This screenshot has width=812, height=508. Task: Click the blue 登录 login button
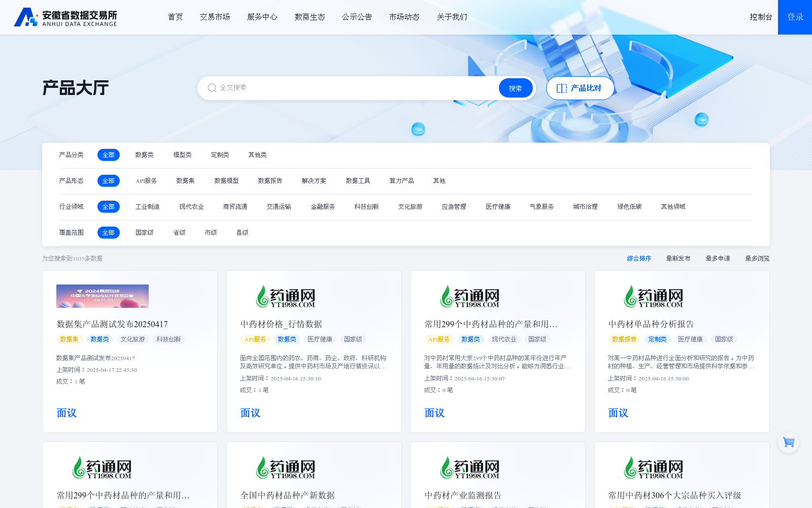tap(795, 17)
